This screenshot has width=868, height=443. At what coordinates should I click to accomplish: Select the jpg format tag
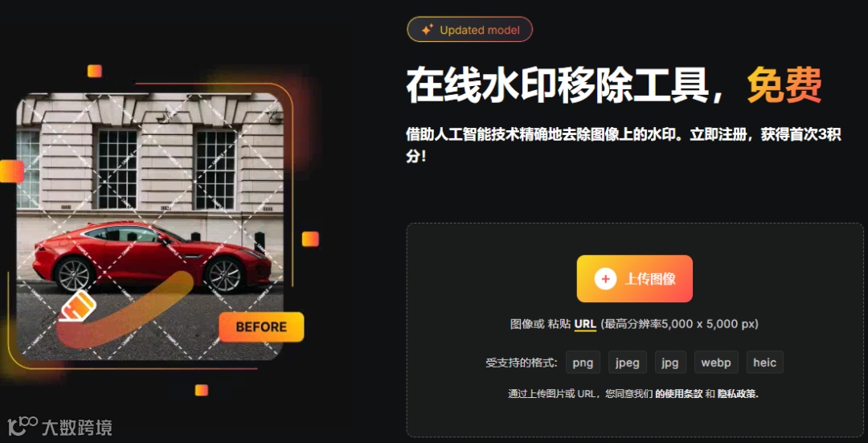(x=670, y=363)
